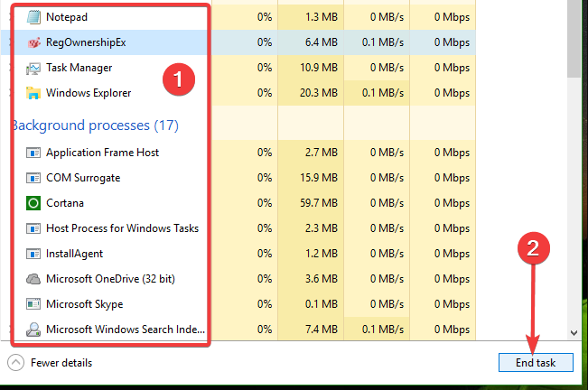Click Task Manager's 0 MB/s disk value
This screenshot has width=588, height=390.
point(387,68)
